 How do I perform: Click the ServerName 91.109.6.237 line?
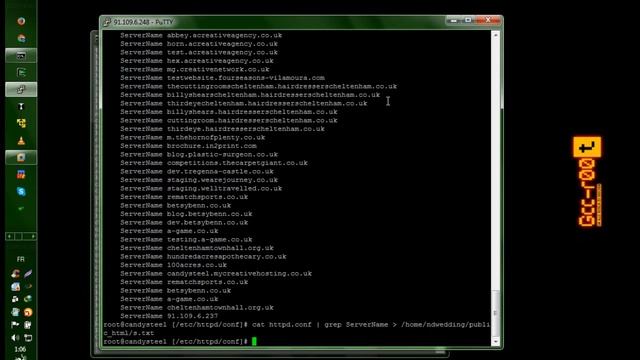169,316
